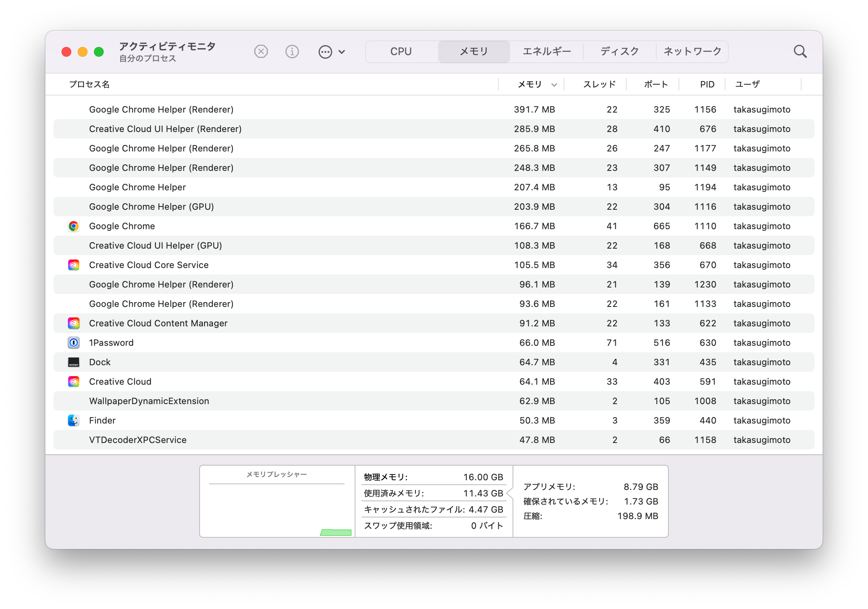Click thread count 71 for 1Password
The image size is (868, 609).
tap(612, 343)
